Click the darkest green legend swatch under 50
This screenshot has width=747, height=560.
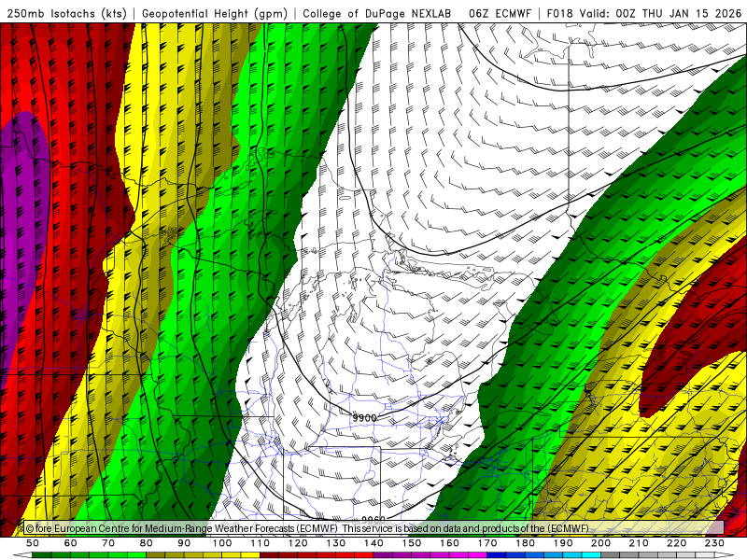[41, 555]
